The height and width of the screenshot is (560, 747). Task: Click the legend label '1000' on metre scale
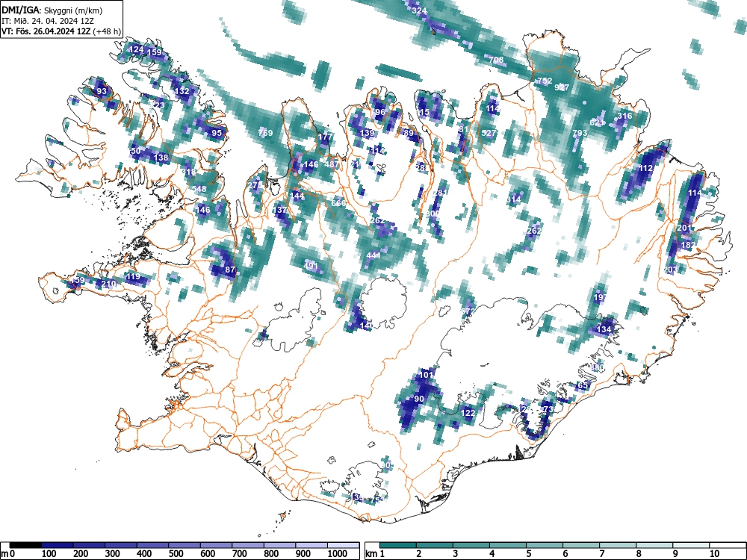coord(338,554)
